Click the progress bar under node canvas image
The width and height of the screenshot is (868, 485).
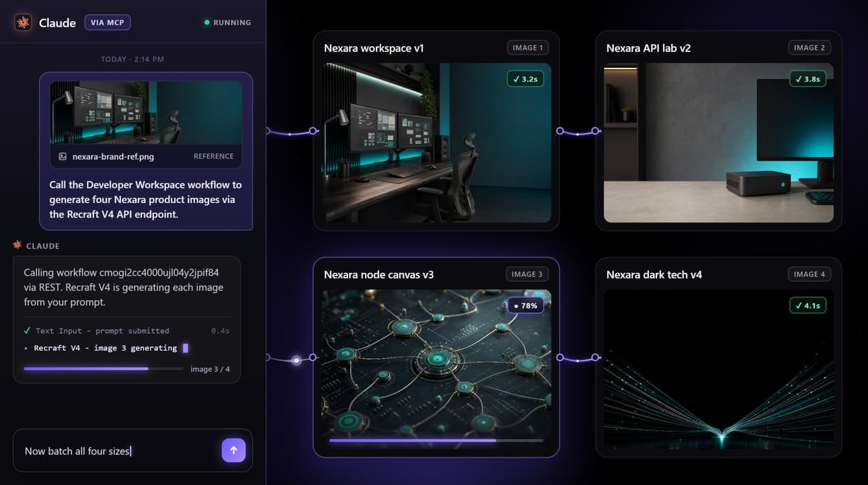436,440
